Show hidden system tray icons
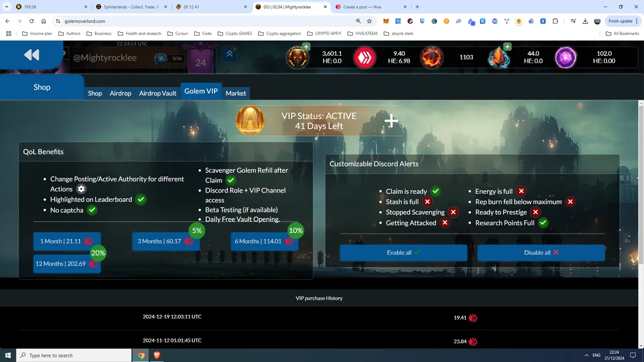Viewport: 644px width, 362px height. (586, 355)
